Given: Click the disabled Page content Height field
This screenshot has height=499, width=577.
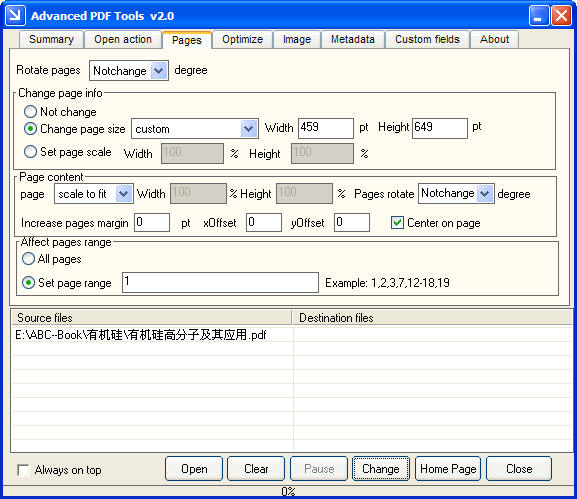Looking at the screenshot, I should click(x=304, y=194).
